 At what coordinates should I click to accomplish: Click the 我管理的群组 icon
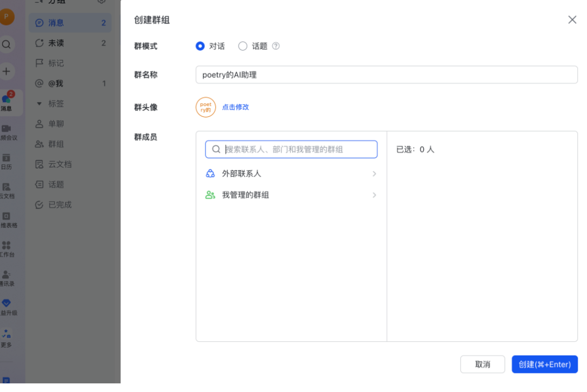click(x=210, y=195)
